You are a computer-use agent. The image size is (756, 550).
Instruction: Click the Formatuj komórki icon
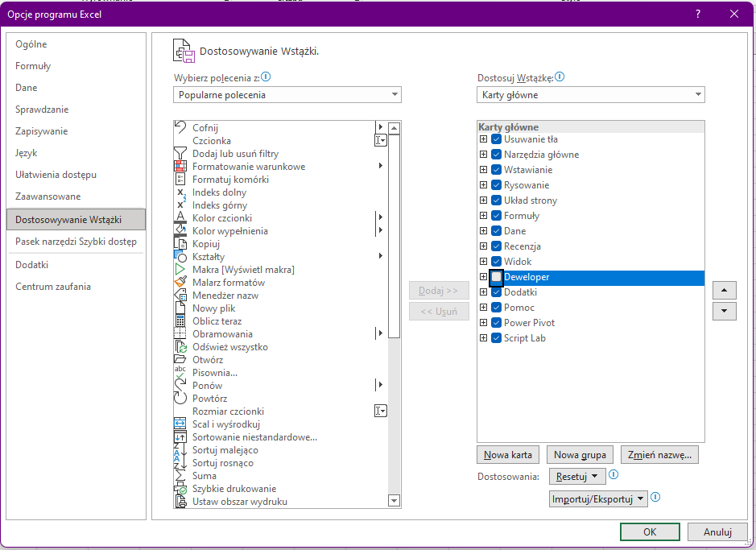coord(180,180)
